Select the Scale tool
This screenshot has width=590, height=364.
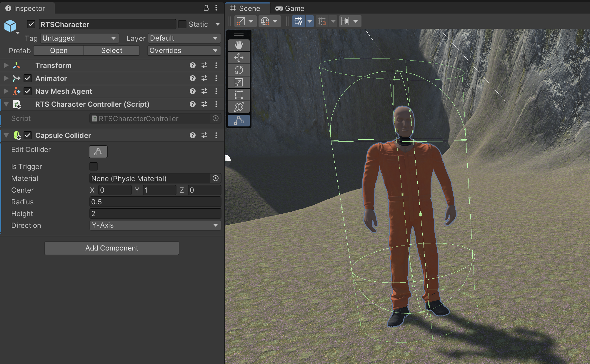[239, 82]
